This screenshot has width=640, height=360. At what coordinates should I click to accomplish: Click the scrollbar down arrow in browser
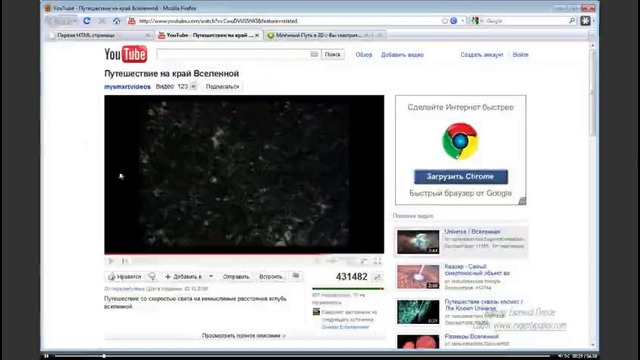click(x=593, y=345)
